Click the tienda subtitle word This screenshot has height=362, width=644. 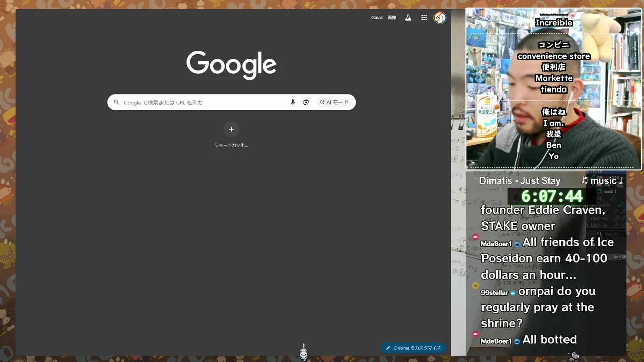[x=553, y=89]
